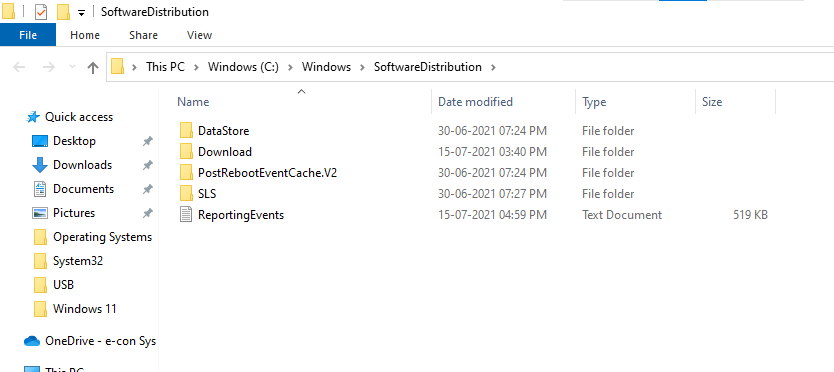Click date 30-06-2021 07:27 PM
Image resolution: width=834 pixels, height=372 pixels.
492,194
